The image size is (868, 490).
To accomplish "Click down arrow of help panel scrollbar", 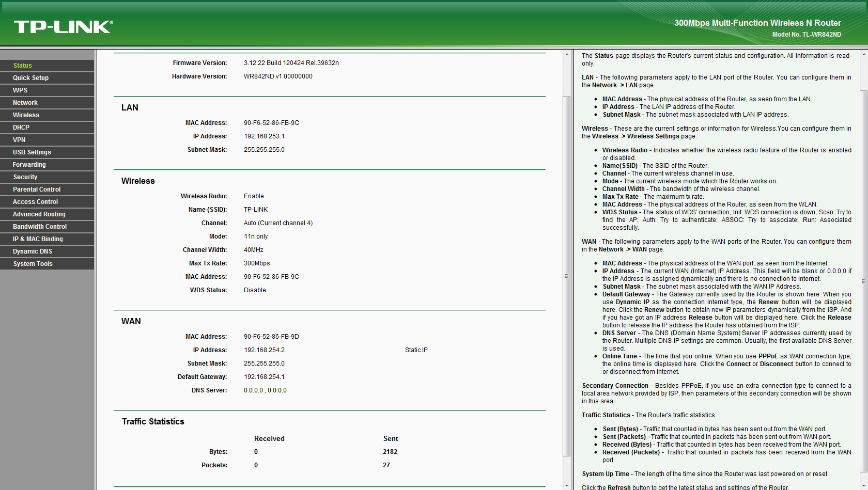I will click(863, 486).
